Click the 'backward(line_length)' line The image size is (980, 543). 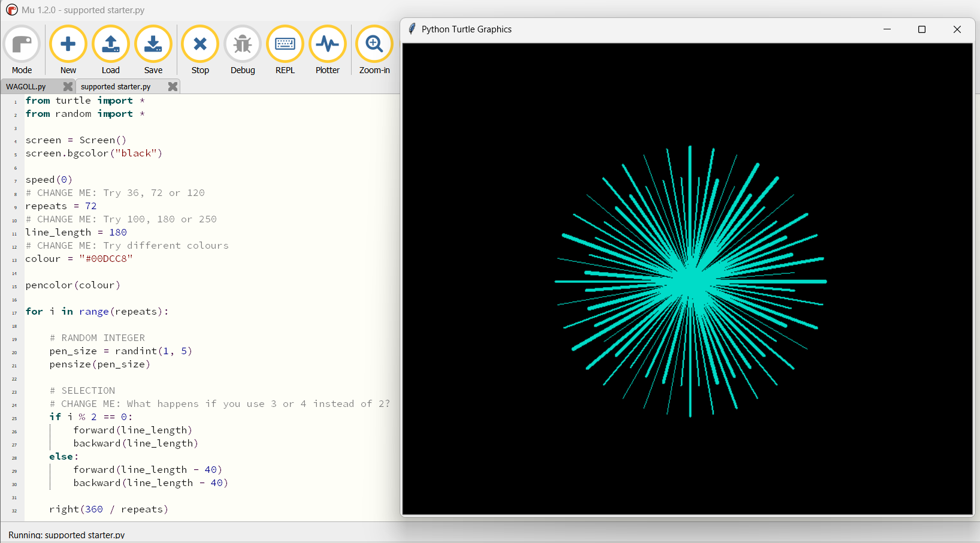(136, 444)
